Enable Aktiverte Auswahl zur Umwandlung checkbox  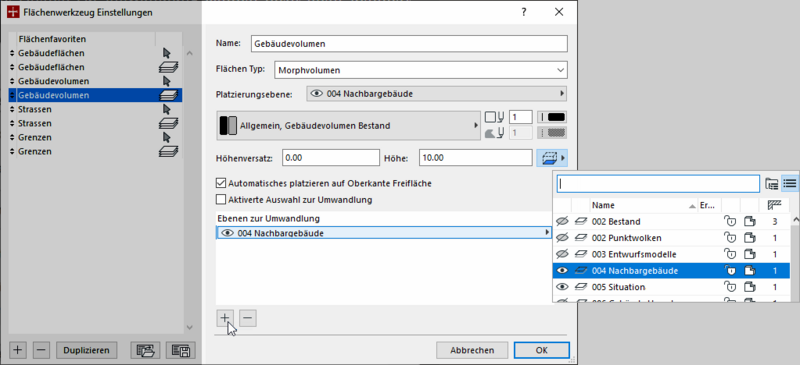pos(221,200)
